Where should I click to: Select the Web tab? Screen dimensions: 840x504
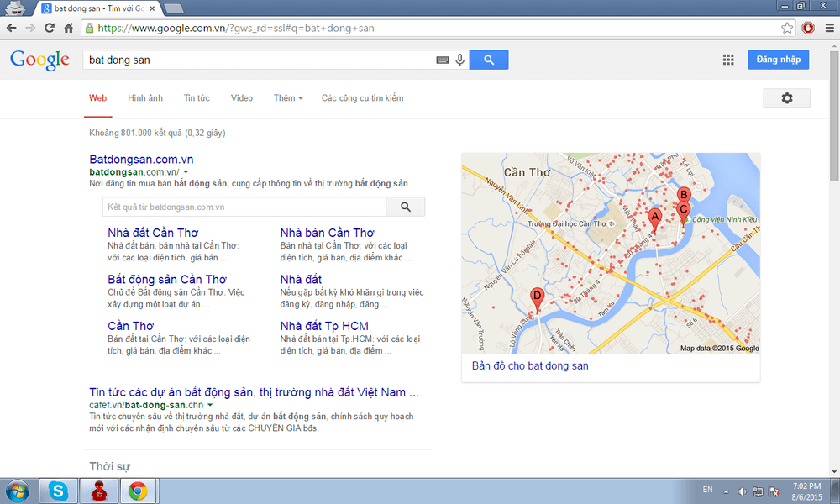(97, 98)
